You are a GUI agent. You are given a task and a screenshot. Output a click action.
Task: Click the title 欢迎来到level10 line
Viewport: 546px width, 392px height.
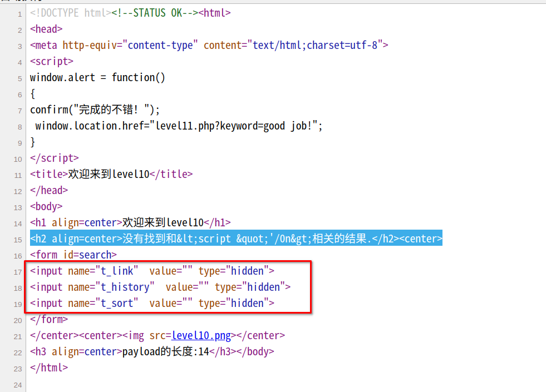[x=111, y=174]
